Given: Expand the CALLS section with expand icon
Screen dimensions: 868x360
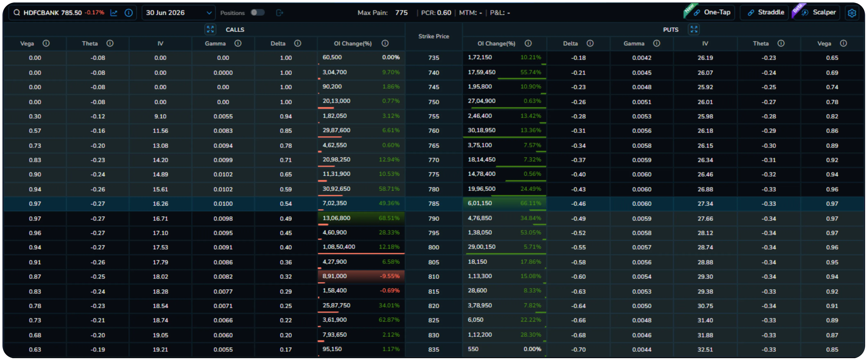Looking at the screenshot, I should pyautogui.click(x=210, y=29).
